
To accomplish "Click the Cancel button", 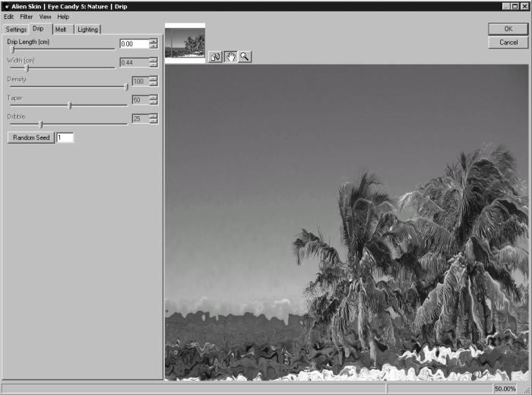I will tap(508, 43).
